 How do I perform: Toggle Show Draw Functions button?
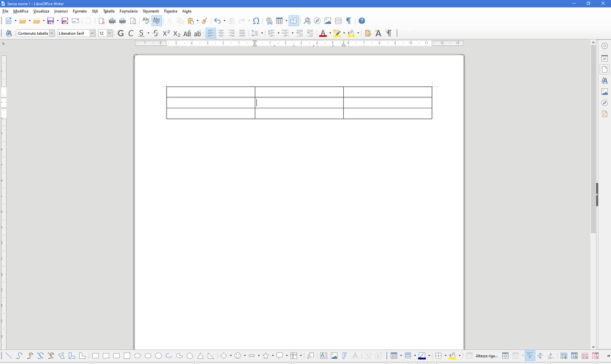[x=294, y=21]
